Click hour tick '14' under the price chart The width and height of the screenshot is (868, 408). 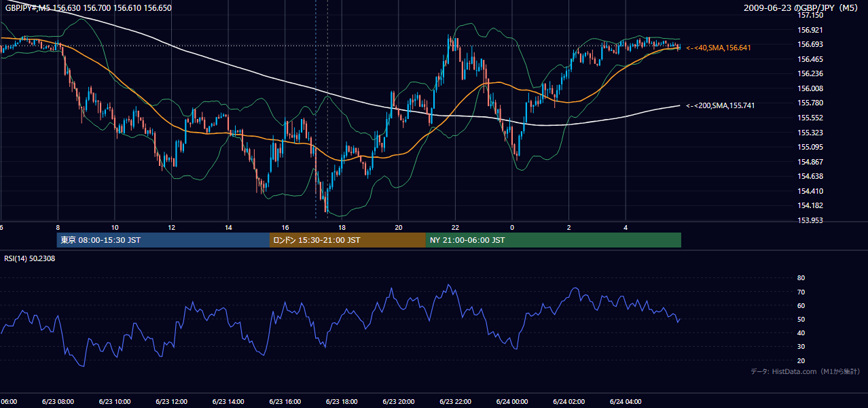(x=228, y=227)
